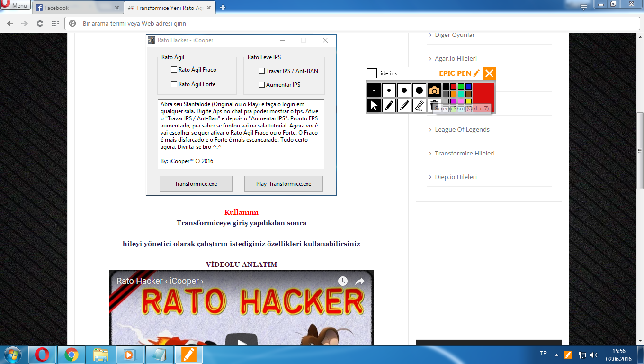
Task: Click the globe site-info icon in address bar
Action: [73, 23]
